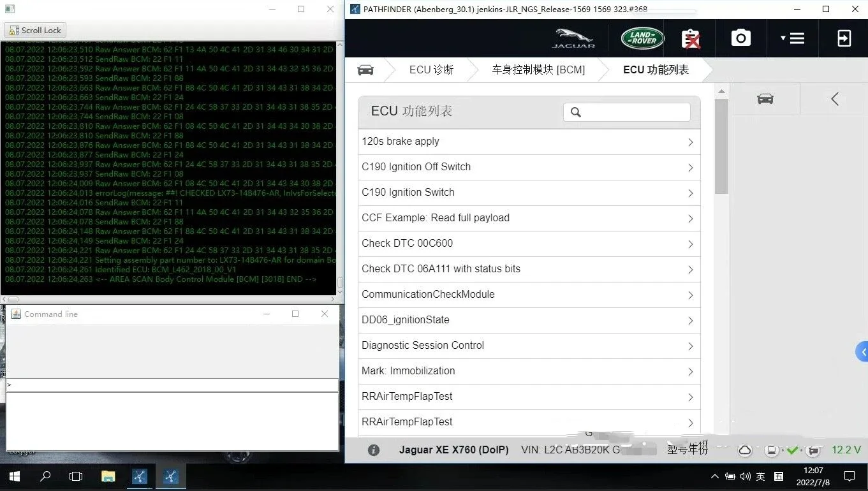Show hidden system tray icons

tap(714, 476)
